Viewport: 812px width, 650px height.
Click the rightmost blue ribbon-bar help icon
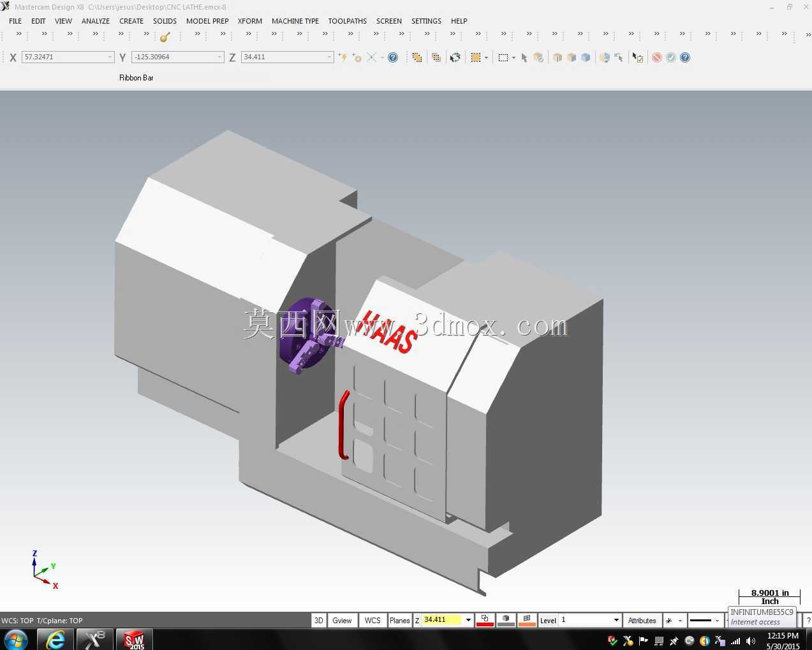click(x=685, y=57)
